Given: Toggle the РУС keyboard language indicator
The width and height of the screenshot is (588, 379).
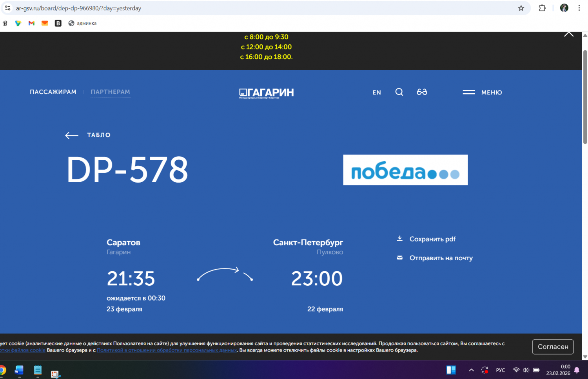Looking at the screenshot, I should (500, 370).
